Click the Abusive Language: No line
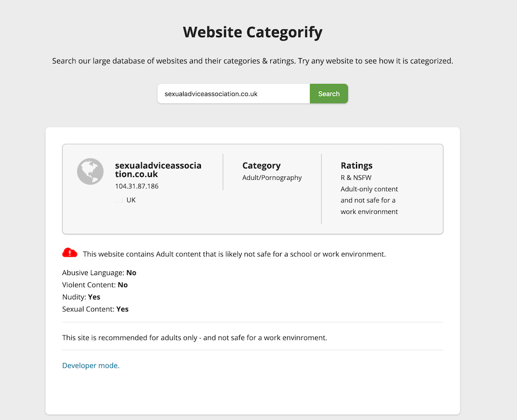Viewport: 517px width, 420px height. (99, 272)
